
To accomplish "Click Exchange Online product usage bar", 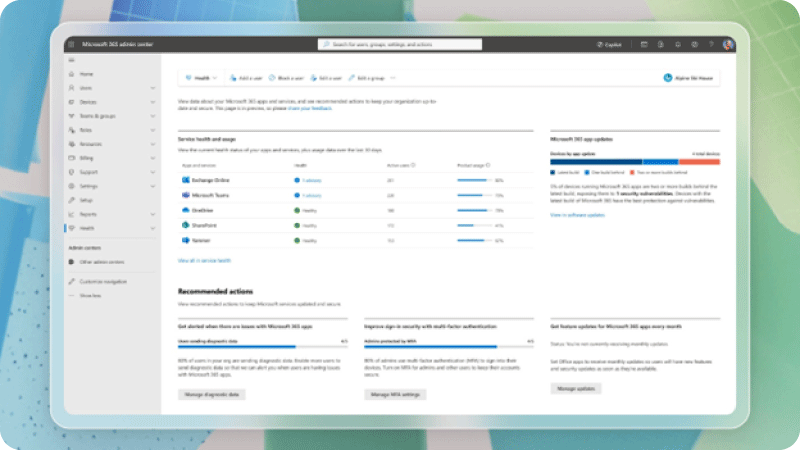I will (x=474, y=180).
